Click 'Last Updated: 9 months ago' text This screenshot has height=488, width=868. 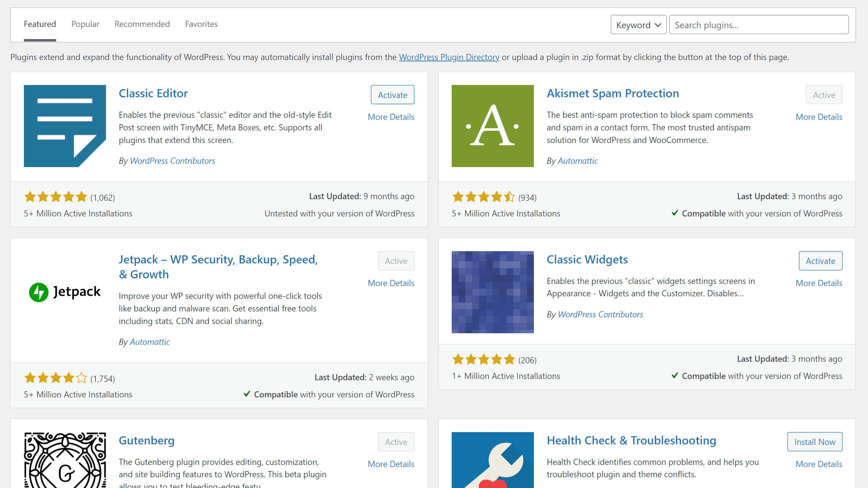tap(362, 196)
